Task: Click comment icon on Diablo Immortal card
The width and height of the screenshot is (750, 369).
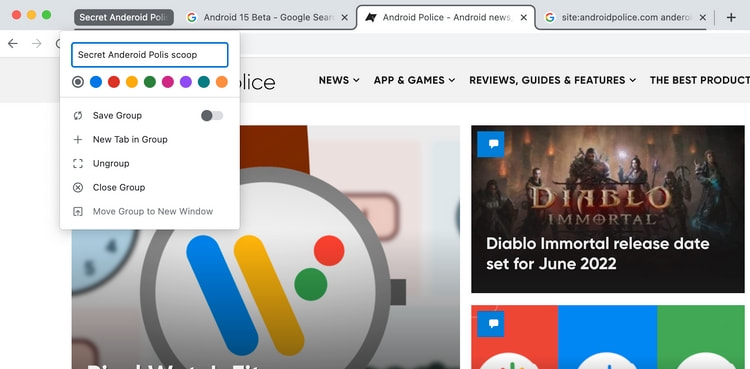Action: pyautogui.click(x=491, y=144)
